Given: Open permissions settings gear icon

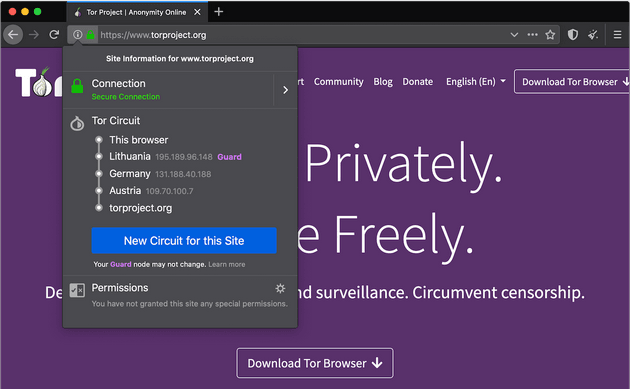Looking at the screenshot, I should click(x=280, y=288).
